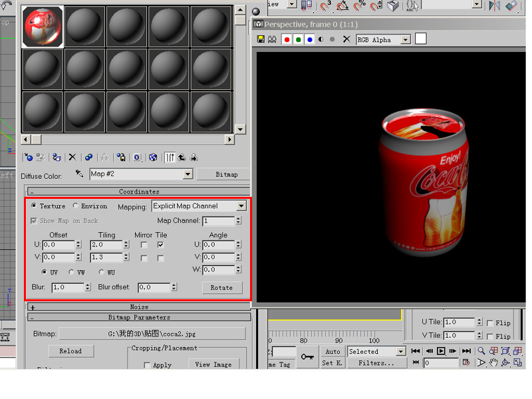Click the coca2.jpg bitmap path button
This screenshot has width=532, height=399.
click(x=152, y=334)
